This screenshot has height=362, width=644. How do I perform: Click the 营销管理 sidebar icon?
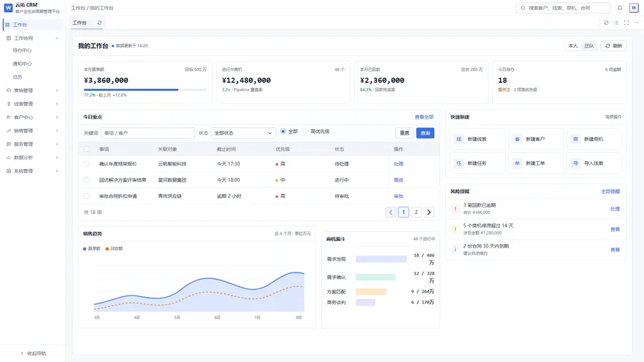(x=9, y=90)
